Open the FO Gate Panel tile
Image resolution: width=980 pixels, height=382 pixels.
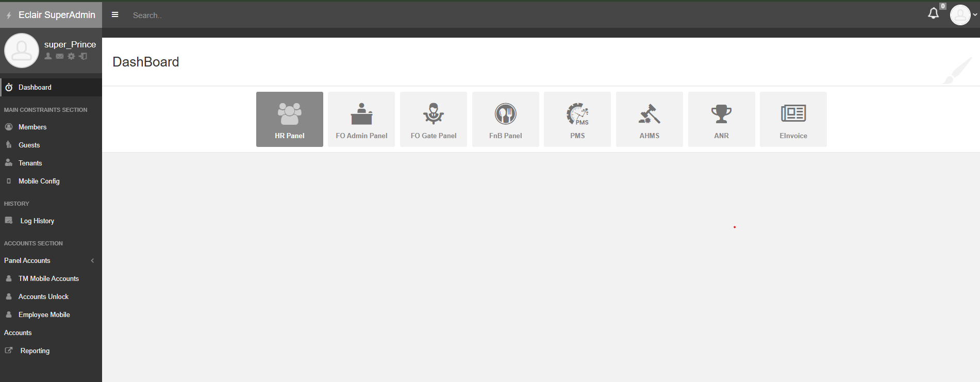[x=434, y=119]
